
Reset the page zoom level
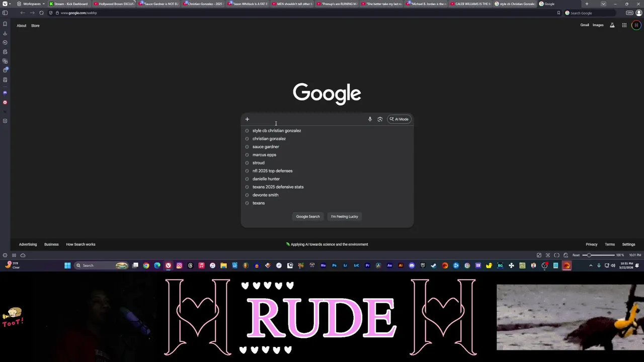tap(576, 255)
